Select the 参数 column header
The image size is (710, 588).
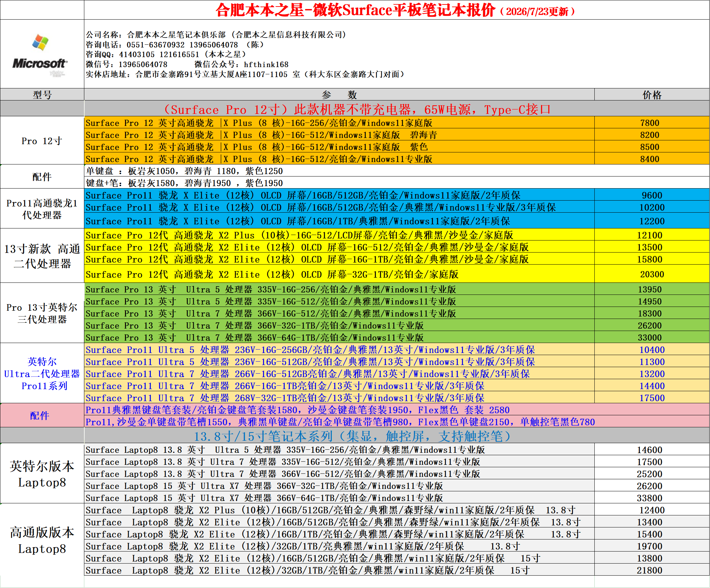pyautogui.click(x=339, y=95)
